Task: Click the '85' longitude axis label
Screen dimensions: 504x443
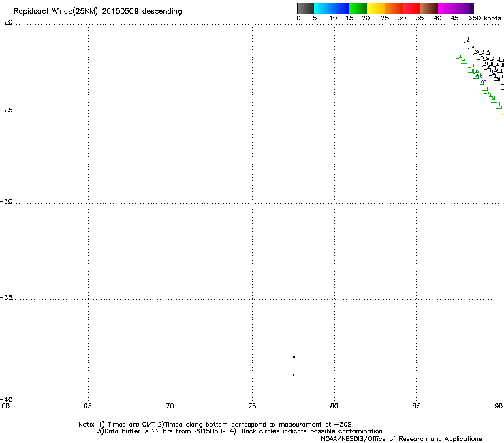Action: click(416, 406)
